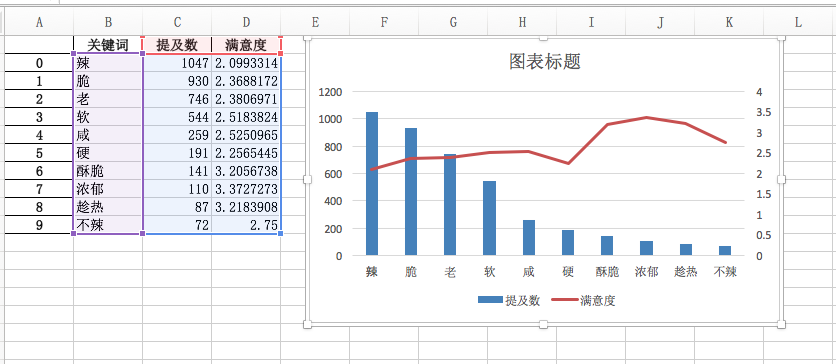Screen dimensions: 836x364
Task: Select the tallest blue bar for 辣
Action: (372, 184)
